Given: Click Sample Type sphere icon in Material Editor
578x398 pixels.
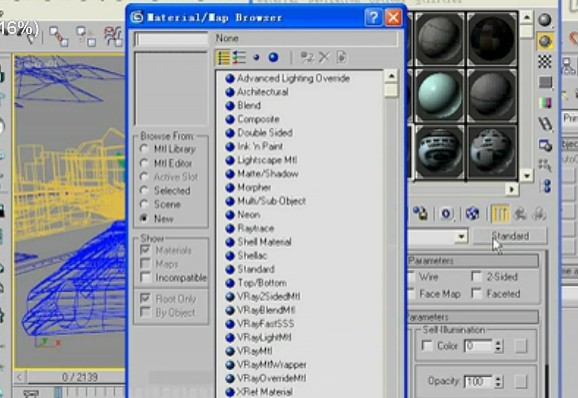Looking at the screenshot, I should (x=545, y=20).
